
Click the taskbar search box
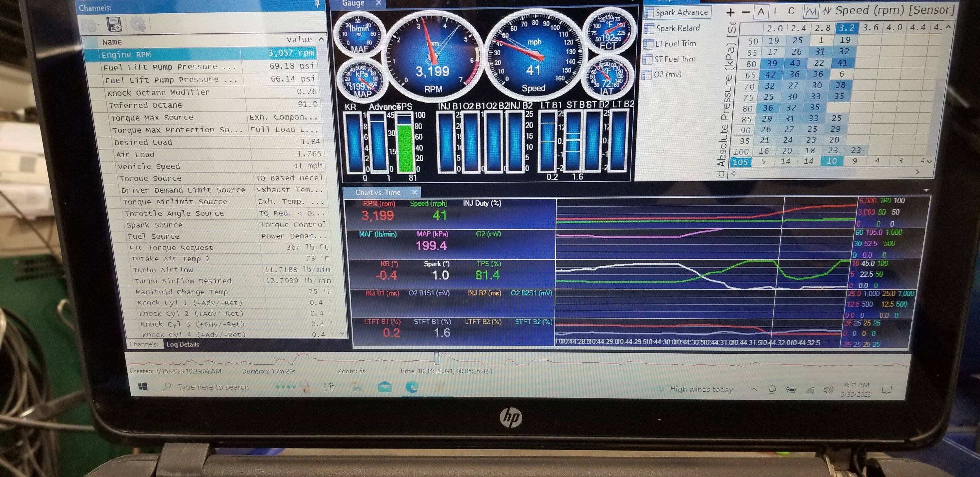point(213,387)
